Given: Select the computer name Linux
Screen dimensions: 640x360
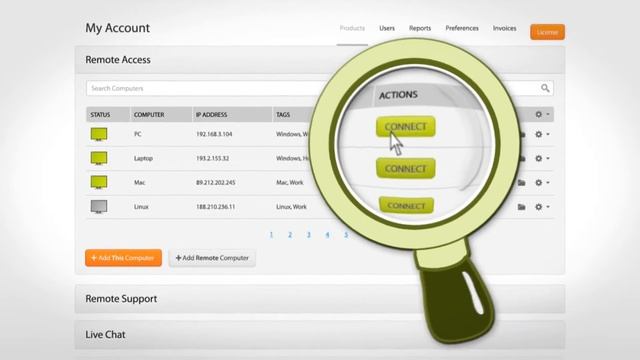Looking at the screenshot, I should (141, 207).
